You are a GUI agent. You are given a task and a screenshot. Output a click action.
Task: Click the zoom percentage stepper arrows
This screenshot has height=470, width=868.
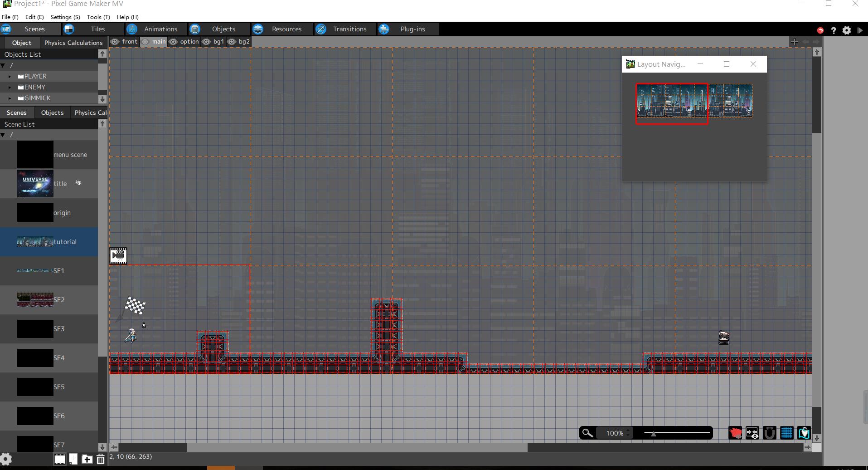tap(629, 433)
